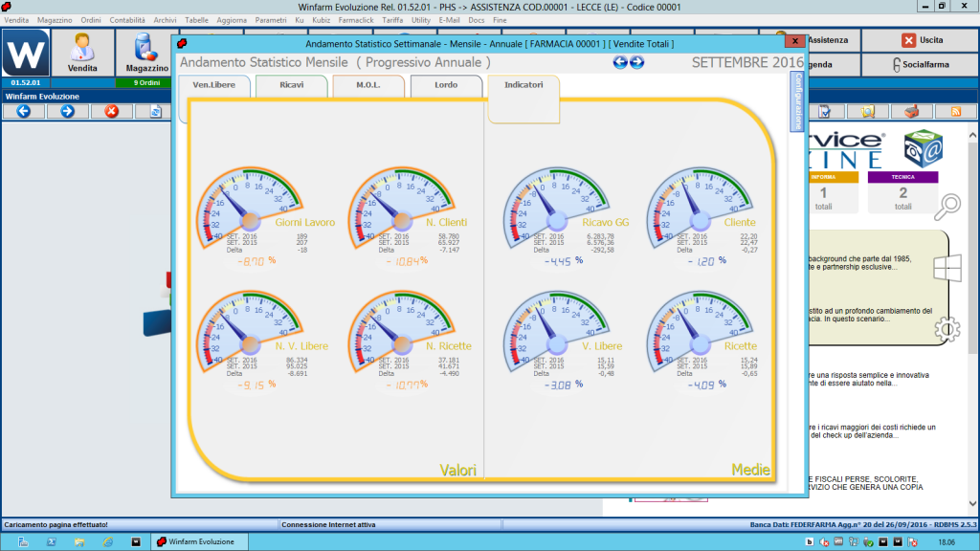Click the Winfarm Evoluzione forward arrow button
This screenshot has height=551, width=980.
[x=68, y=111]
